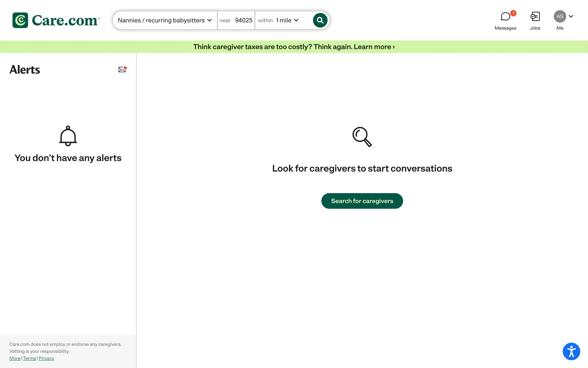
Task: Open the caregiver taxes Learn more banner
Action: click(x=294, y=47)
